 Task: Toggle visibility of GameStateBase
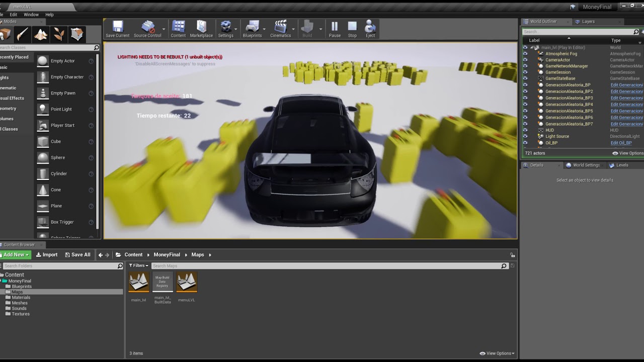click(x=525, y=78)
